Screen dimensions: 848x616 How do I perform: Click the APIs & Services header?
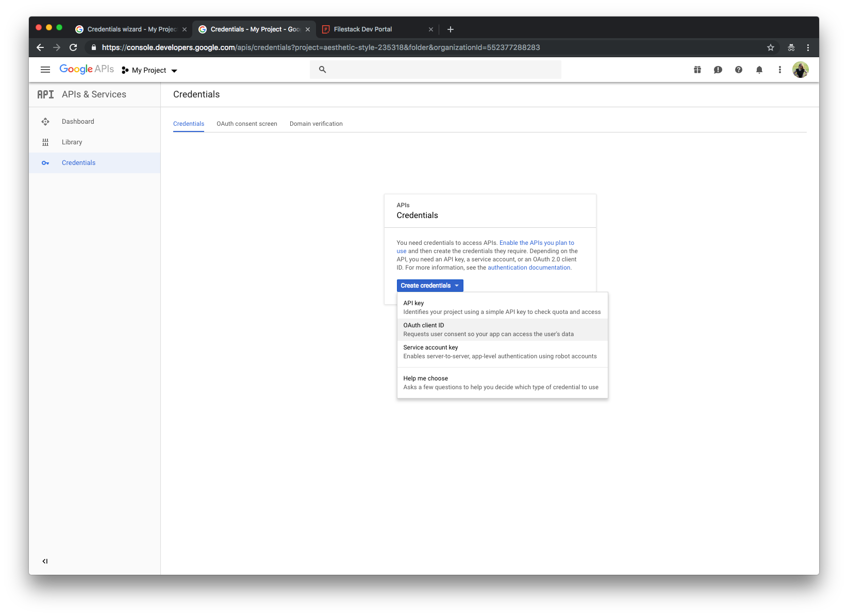click(x=94, y=94)
